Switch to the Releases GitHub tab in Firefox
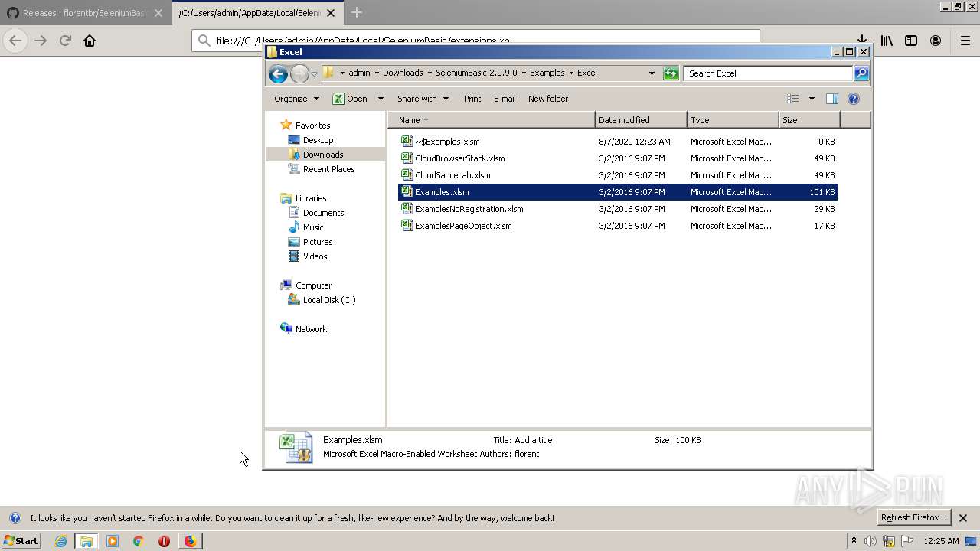 tap(85, 13)
